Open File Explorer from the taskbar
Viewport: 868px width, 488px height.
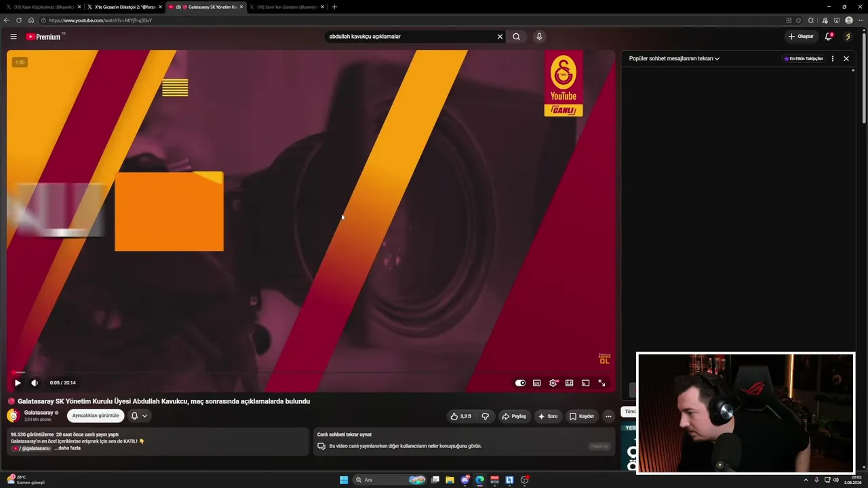[x=450, y=480]
